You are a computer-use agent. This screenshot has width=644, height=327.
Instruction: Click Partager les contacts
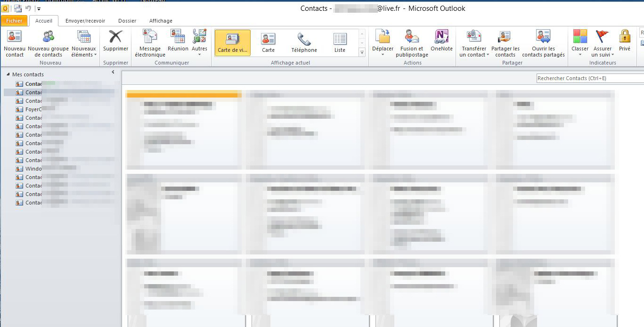tap(505, 43)
